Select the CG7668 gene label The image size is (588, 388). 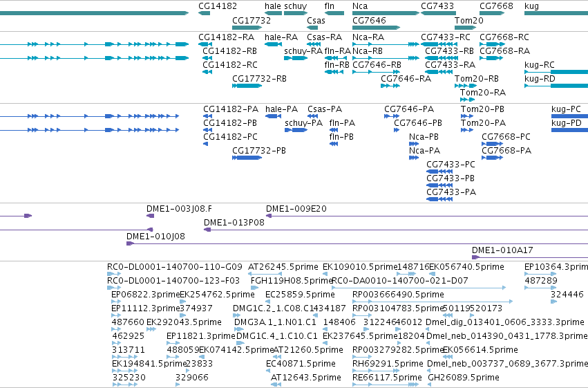tap(496, 6)
